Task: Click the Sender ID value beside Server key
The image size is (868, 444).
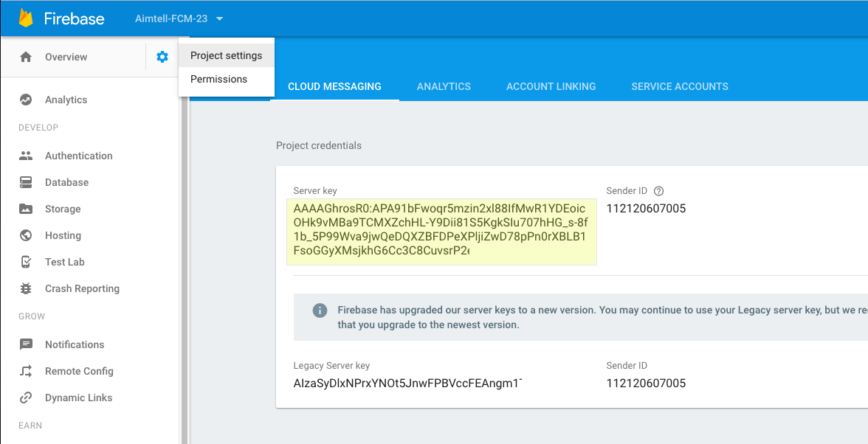Action: [646, 209]
